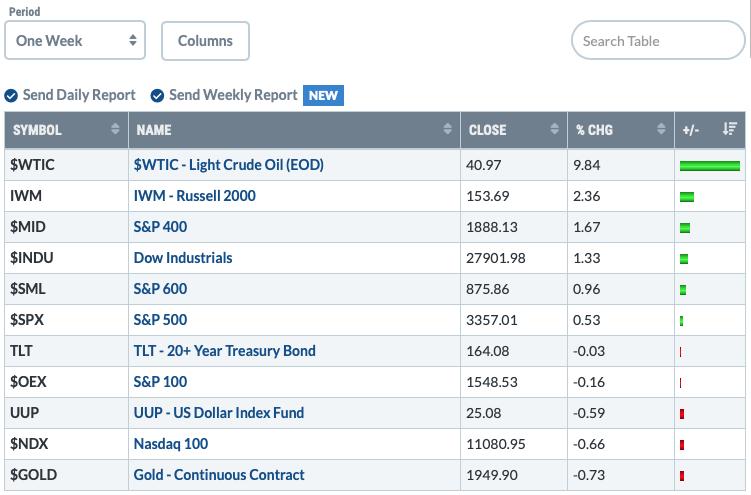Image resolution: width=751 pixels, height=495 pixels.
Task: Click percent change -0.59
Action: [589, 413]
